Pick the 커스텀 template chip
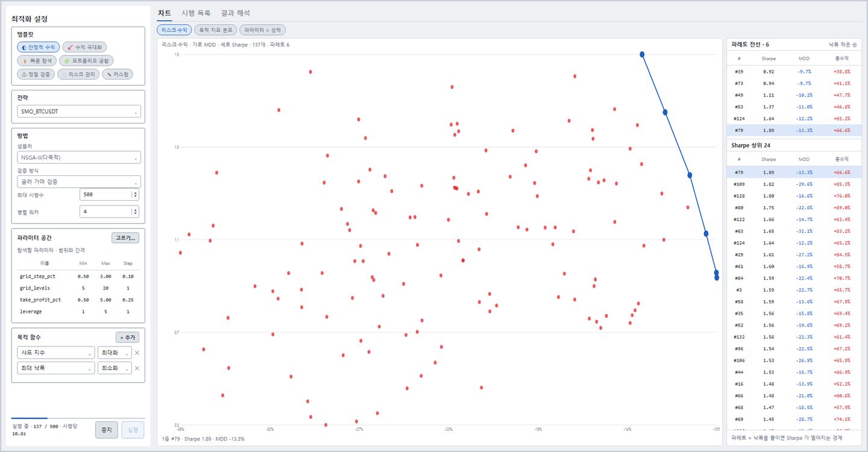 tap(118, 74)
